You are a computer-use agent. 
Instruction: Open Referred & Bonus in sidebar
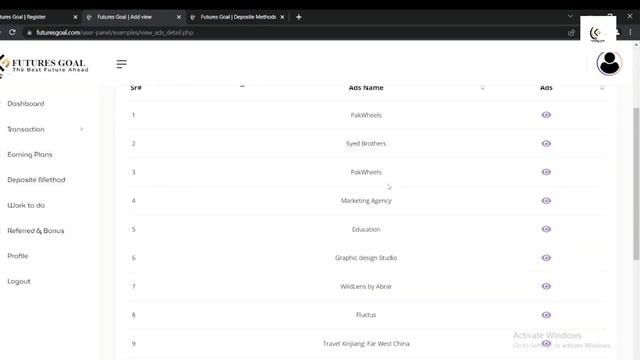(36, 231)
